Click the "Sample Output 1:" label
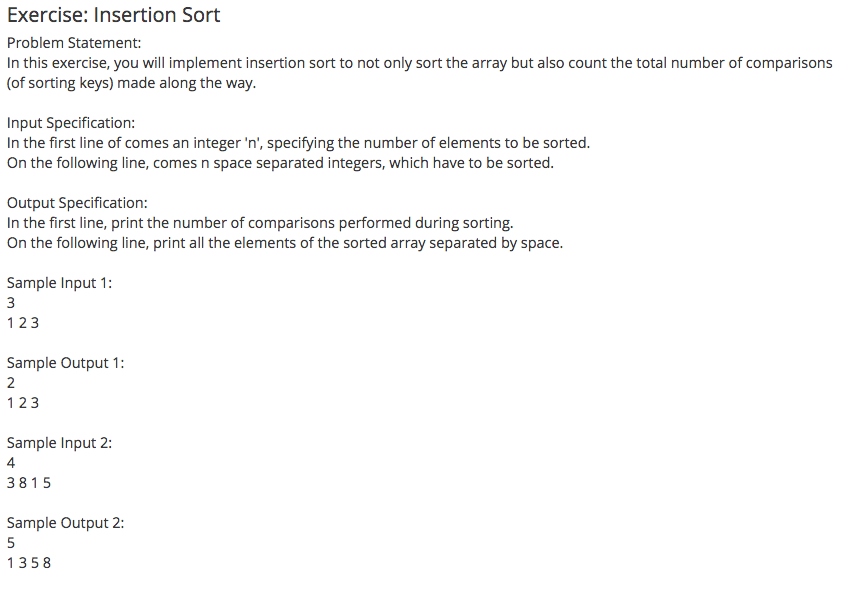Screen dimensions: 843x591 66,363
